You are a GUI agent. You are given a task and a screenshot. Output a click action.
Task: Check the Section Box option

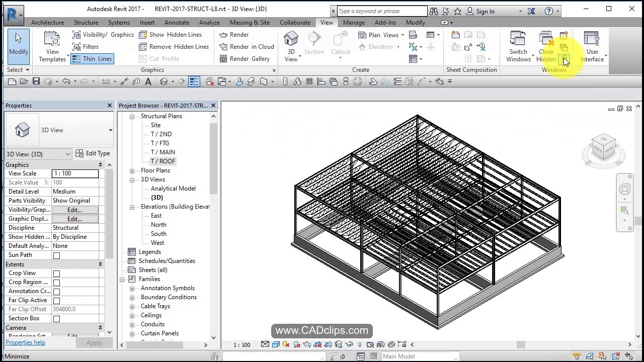(57, 318)
